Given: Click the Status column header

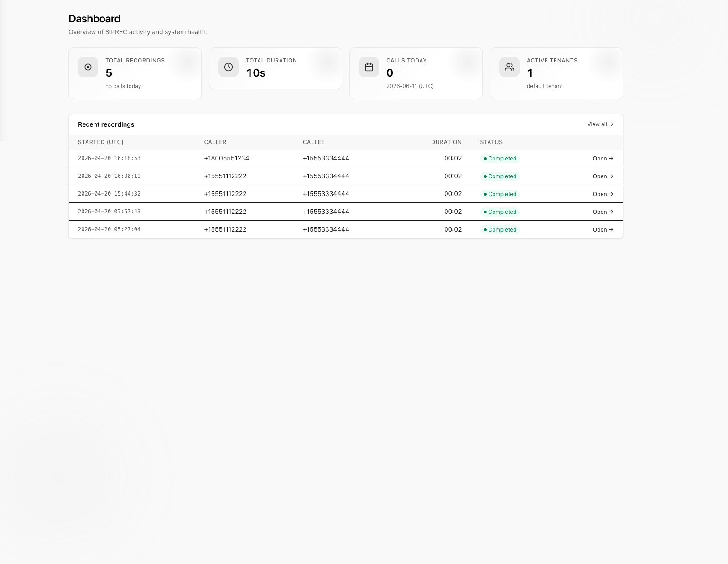Looking at the screenshot, I should pos(491,142).
